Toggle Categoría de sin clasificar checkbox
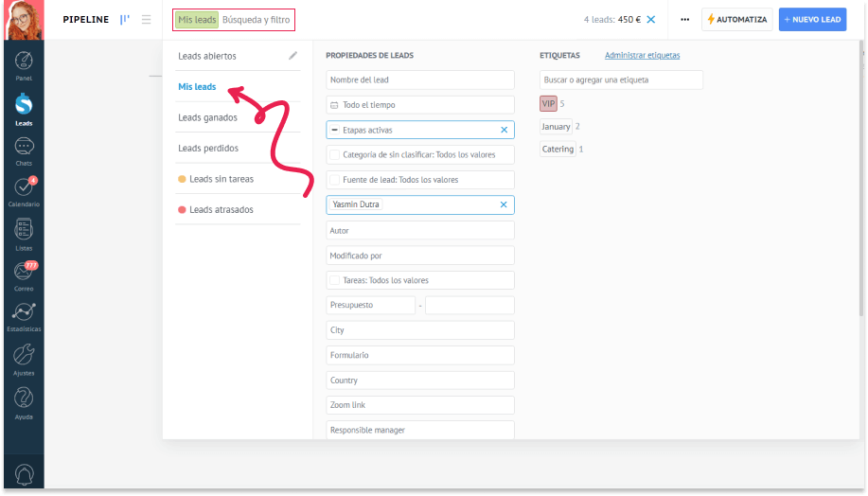This screenshot has width=868, height=496. pos(334,154)
